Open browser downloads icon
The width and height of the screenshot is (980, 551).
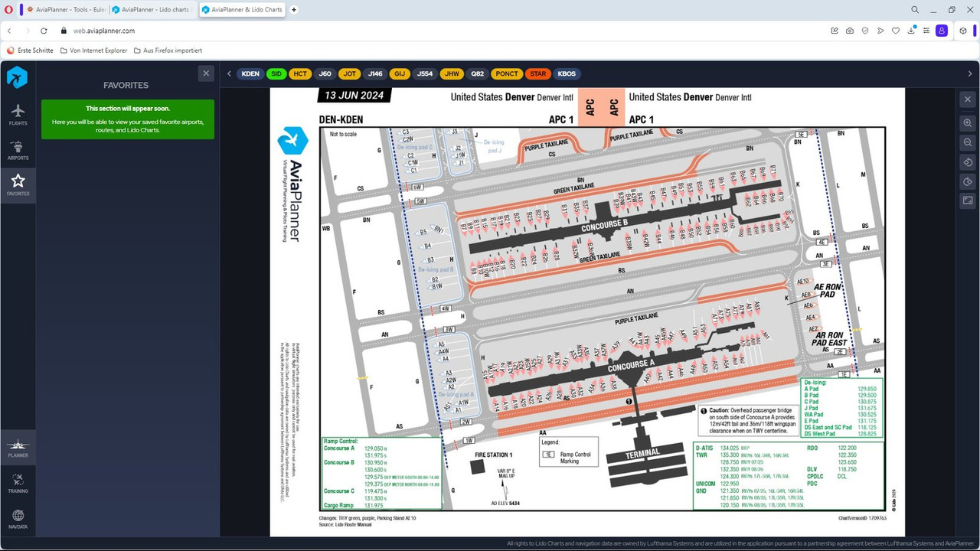point(912,31)
